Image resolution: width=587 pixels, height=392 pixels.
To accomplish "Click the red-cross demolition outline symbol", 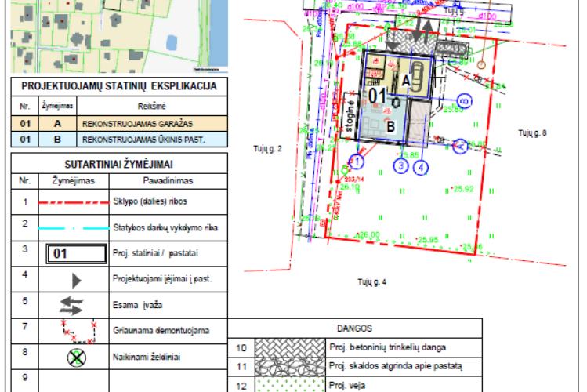I will tap(79, 332).
